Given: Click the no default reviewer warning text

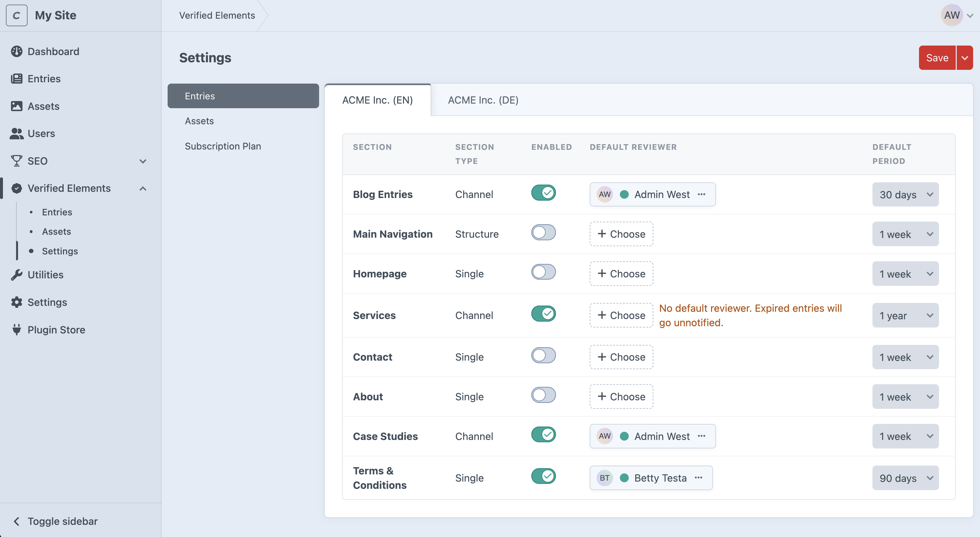Looking at the screenshot, I should tap(750, 315).
